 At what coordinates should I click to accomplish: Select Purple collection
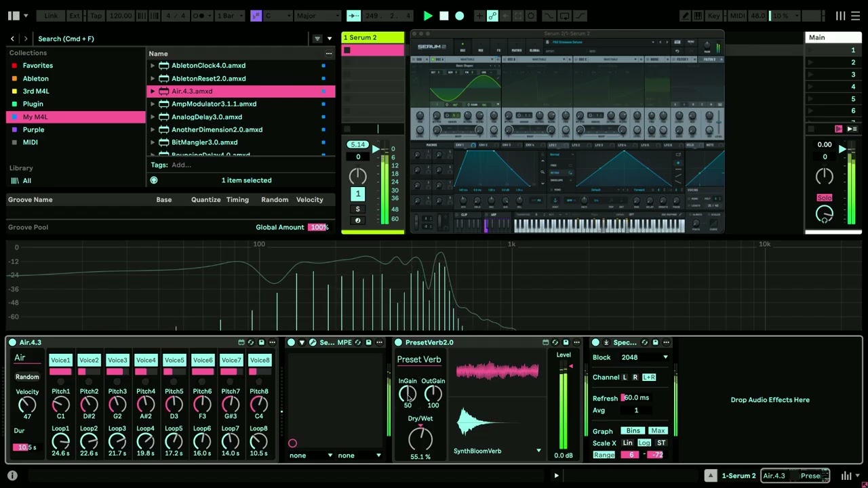pos(33,129)
